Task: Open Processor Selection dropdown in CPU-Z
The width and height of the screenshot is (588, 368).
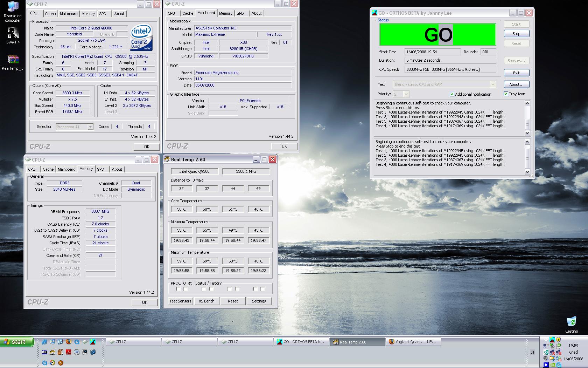Action: point(90,127)
